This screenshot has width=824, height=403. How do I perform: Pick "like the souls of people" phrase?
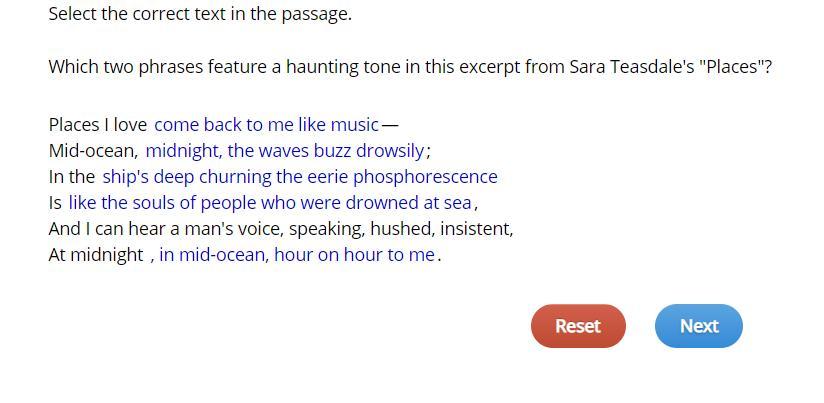[x=269, y=203]
